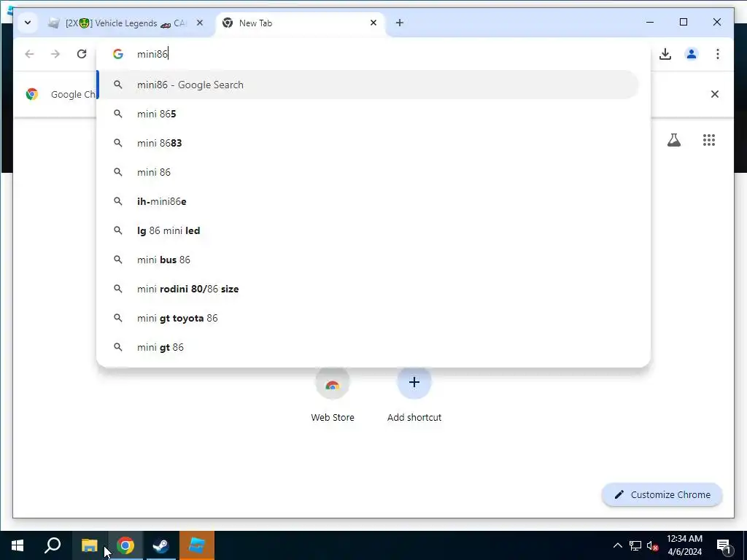Reload the current page

coord(82,54)
